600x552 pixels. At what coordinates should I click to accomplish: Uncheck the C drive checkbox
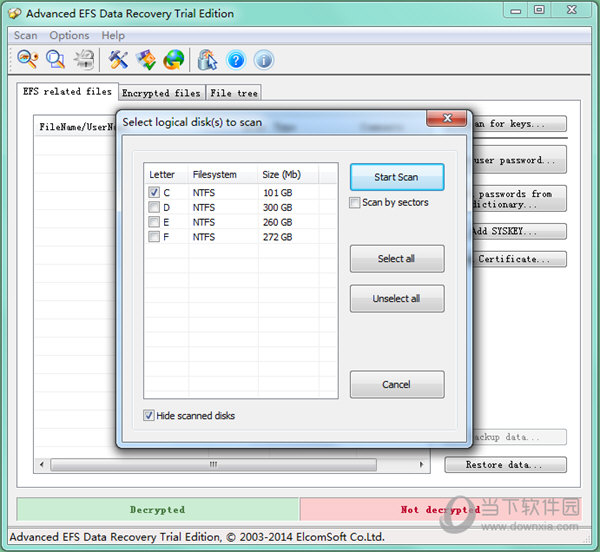154,192
